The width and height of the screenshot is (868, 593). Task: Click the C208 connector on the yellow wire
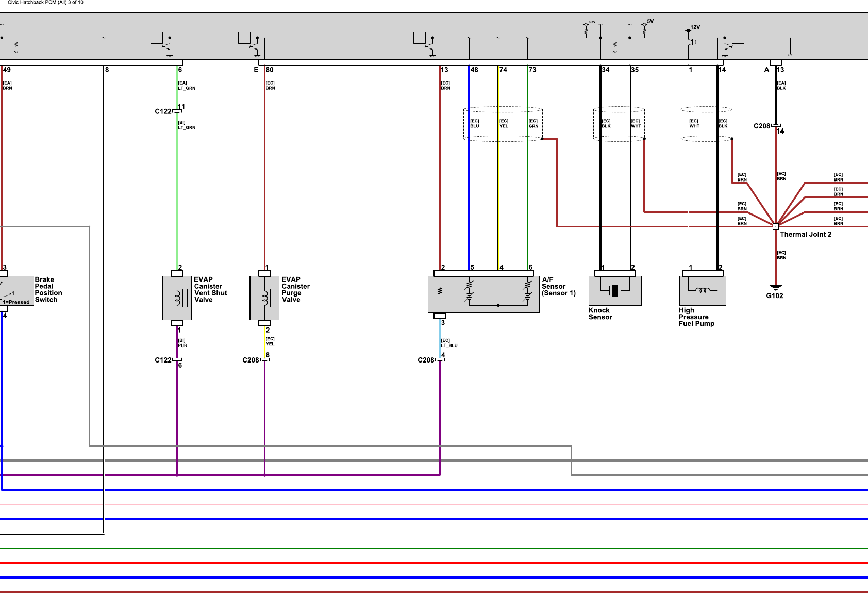(264, 360)
